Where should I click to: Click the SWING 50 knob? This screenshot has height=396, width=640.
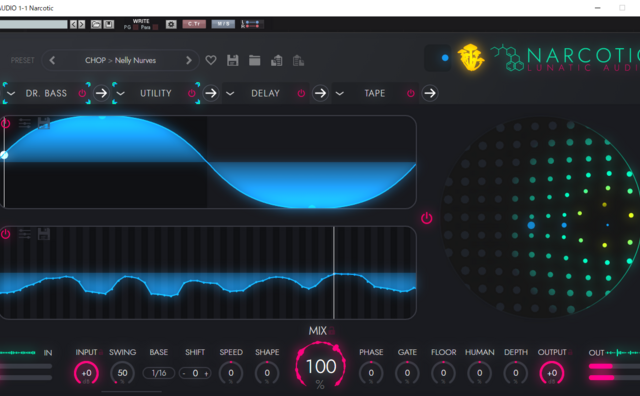(122, 373)
